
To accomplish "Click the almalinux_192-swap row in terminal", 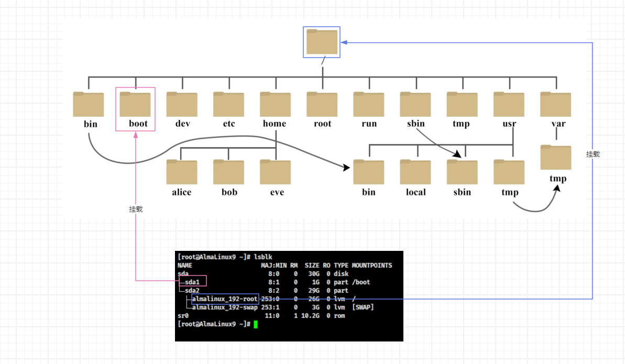I will point(225,307).
